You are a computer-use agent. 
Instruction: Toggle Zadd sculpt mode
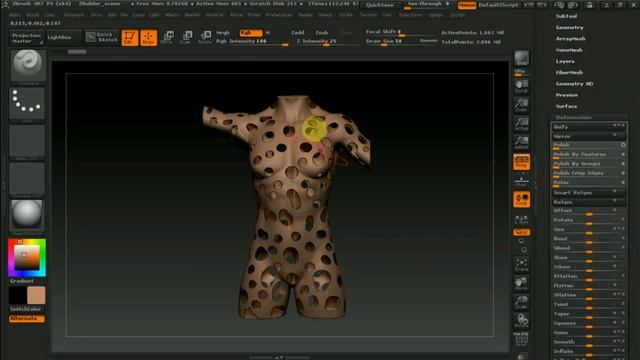click(x=298, y=33)
